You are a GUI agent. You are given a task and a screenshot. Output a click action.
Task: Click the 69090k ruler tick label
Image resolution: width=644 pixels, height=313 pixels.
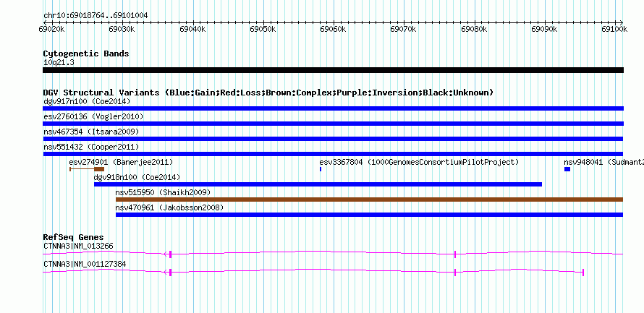[x=545, y=29]
